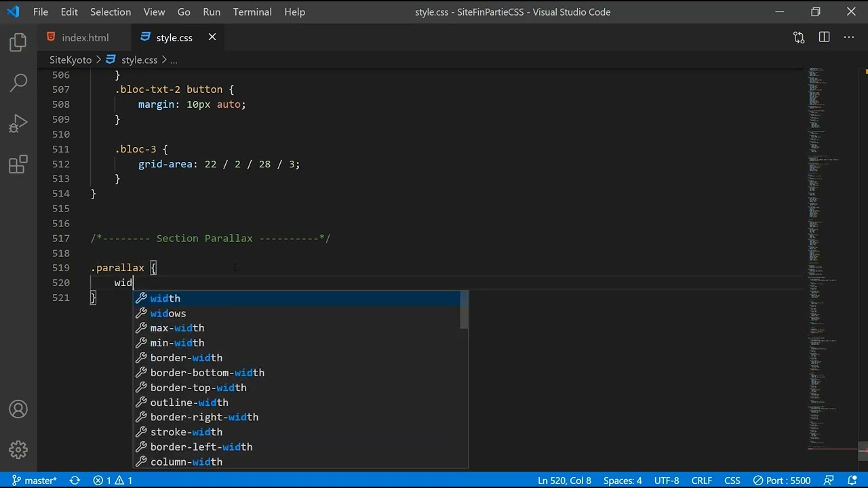Open notifications bell in status bar
Viewport: 868px width, 488px height.
coord(851,481)
